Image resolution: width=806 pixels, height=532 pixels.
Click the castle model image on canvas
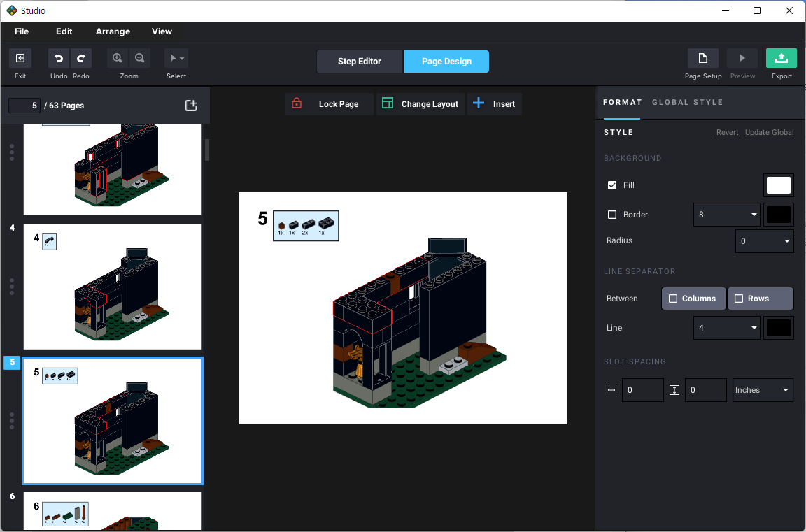point(420,322)
